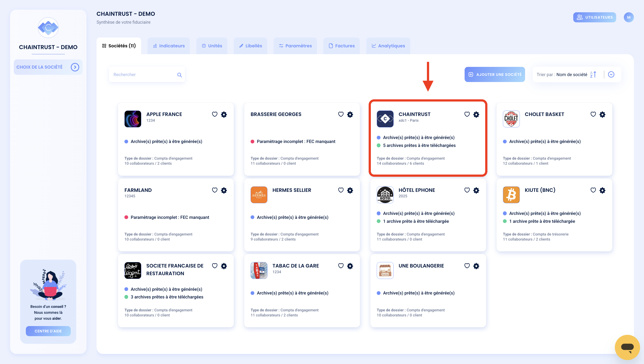Select the Sociétés (11) tab
Screen dimensions: 644x364
point(119,46)
